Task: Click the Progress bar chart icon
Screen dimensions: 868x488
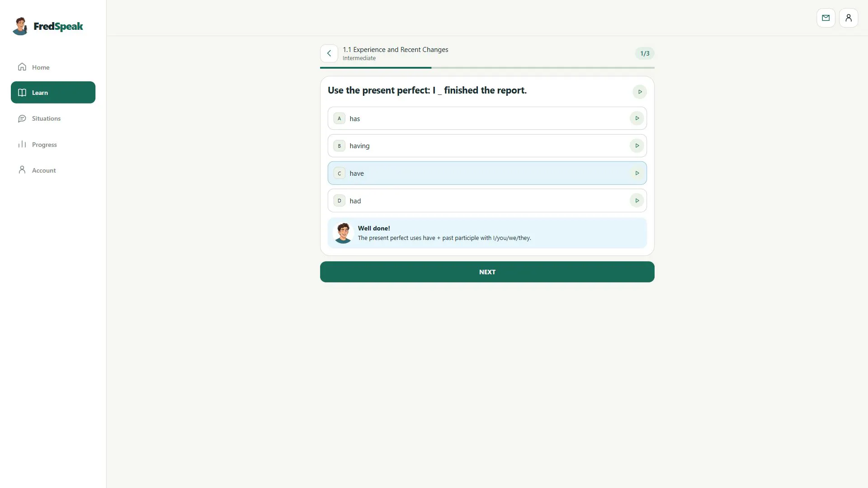Action: point(22,144)
